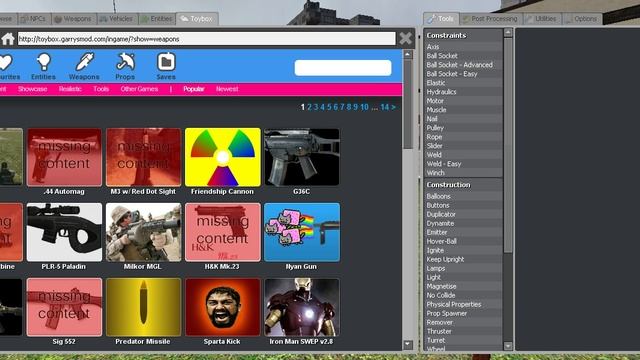Open the Saves category icon
The width and height of the screenshot is (640, 360).
tap(166, 66)
